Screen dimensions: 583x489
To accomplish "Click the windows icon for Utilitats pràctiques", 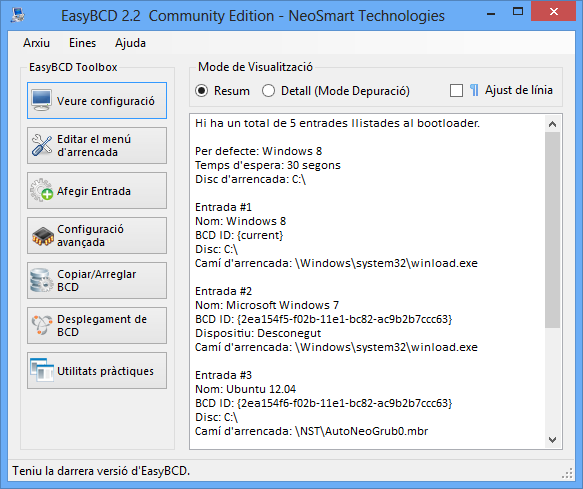I will 42,370.
